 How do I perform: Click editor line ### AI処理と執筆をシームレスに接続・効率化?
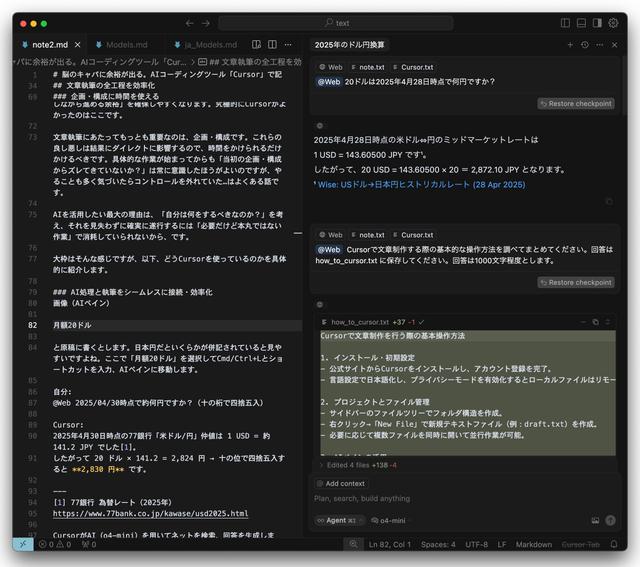[x=132, y=292]
